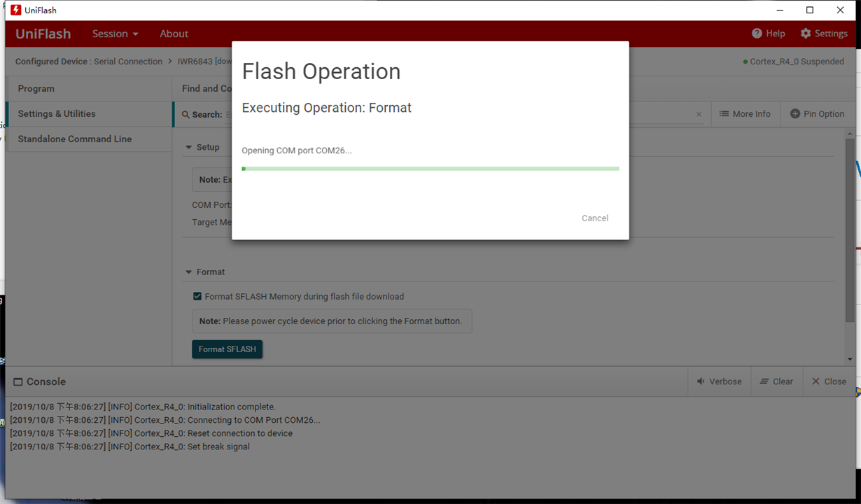Open the About menu item
The image size is (861, 504).
174,34
